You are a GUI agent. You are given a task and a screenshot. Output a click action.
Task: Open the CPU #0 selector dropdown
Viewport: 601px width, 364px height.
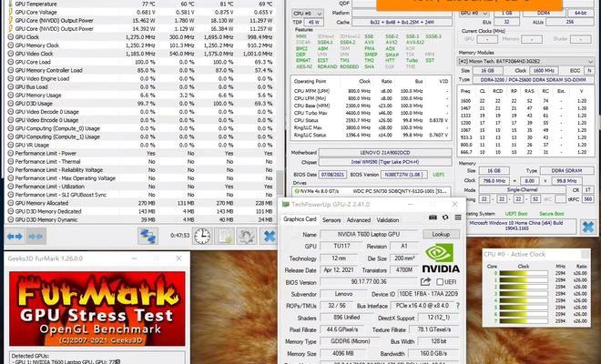point(308,13)
